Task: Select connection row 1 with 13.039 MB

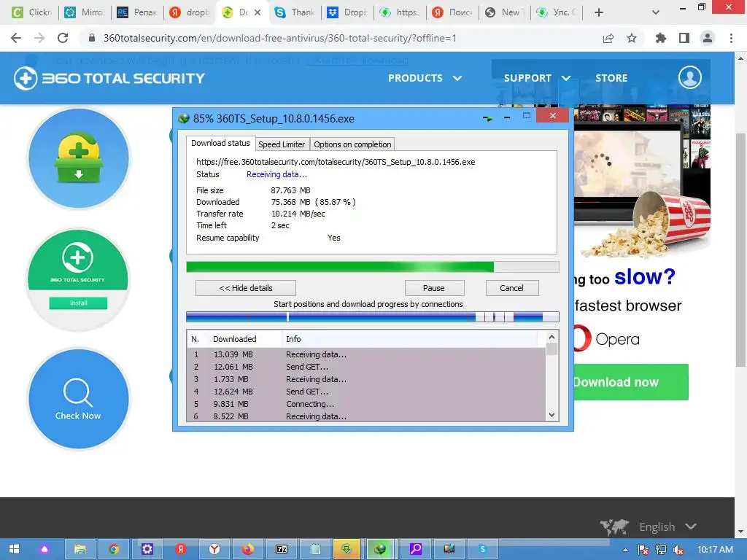Action: coord(366,355)
